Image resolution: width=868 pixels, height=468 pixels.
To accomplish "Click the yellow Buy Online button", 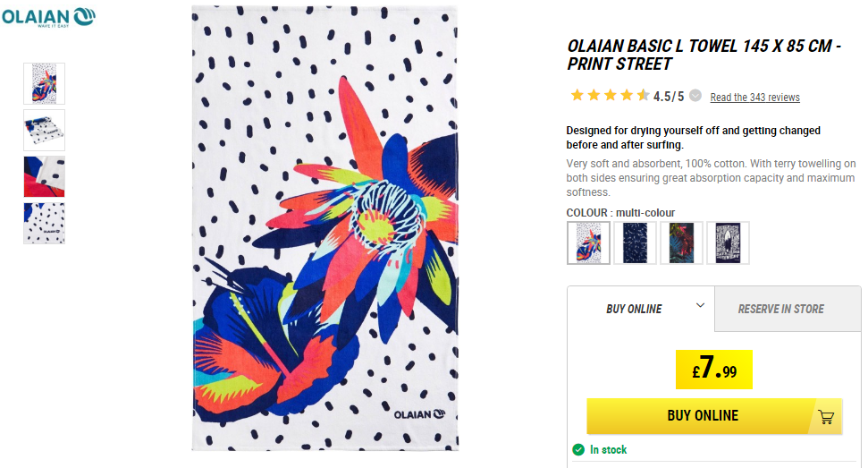I will (x=714, y=416).
